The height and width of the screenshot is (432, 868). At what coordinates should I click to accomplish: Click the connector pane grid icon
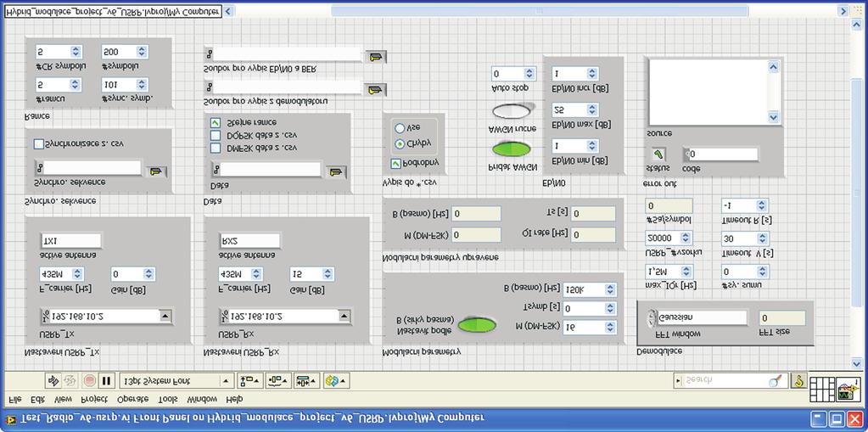click(x=823, y=388)
